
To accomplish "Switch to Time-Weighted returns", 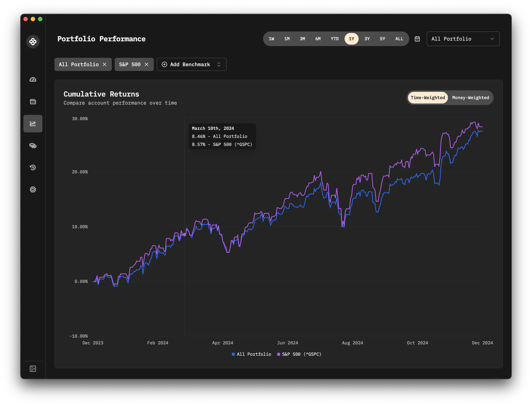I will 428,98.
